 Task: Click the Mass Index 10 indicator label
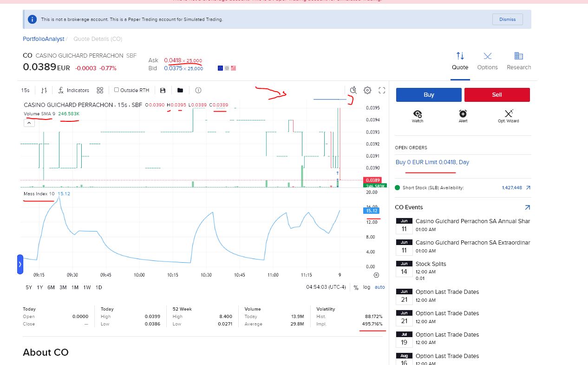click(39, 193)
